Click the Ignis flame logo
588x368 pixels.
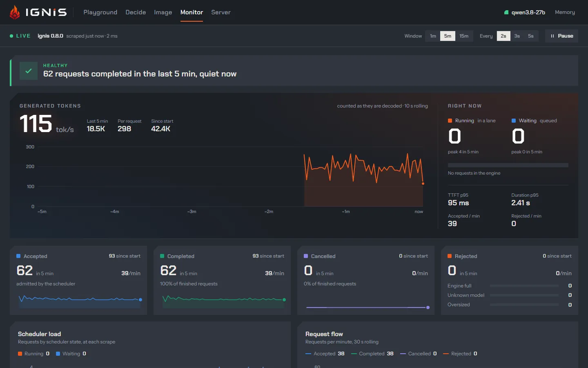tap(15, 12)
